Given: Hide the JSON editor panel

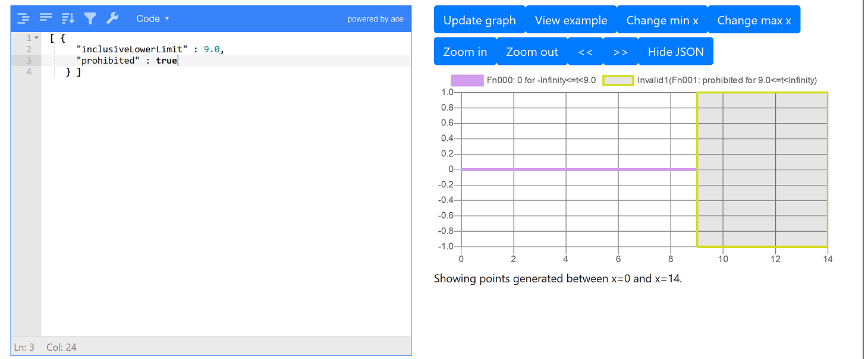Looking at the screenshot, I should click(x=675, y=52).
